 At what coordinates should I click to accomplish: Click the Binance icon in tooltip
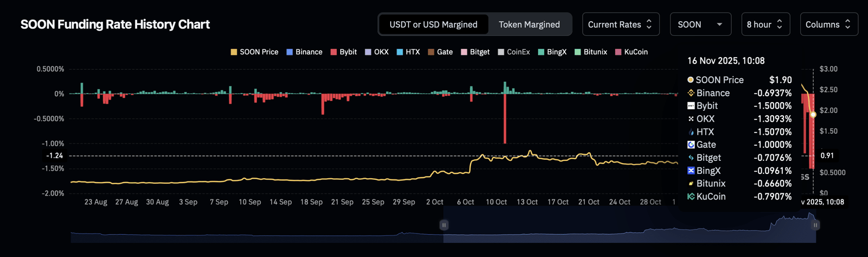(691, 93)
